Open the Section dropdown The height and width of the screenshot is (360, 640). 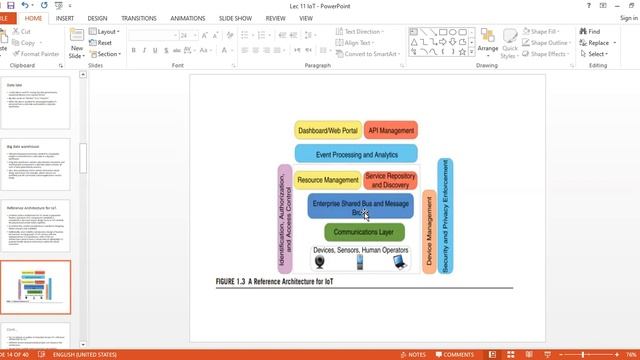point(105,54)
